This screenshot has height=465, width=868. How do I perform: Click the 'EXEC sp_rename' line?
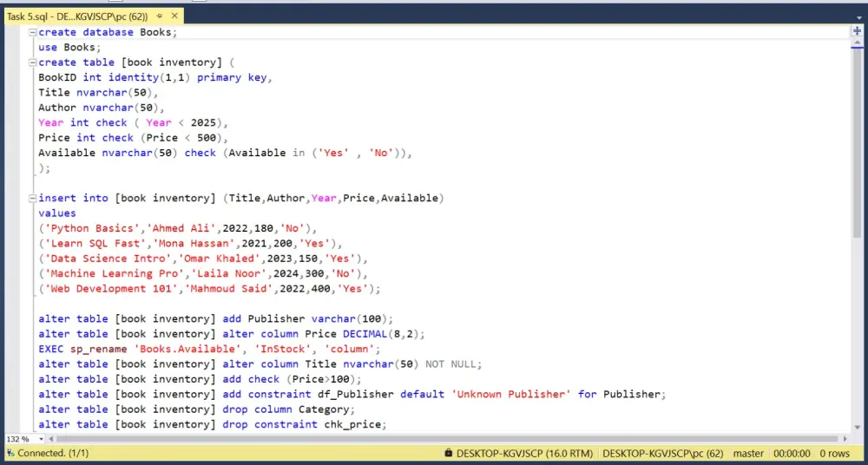(x=209, y=349)
